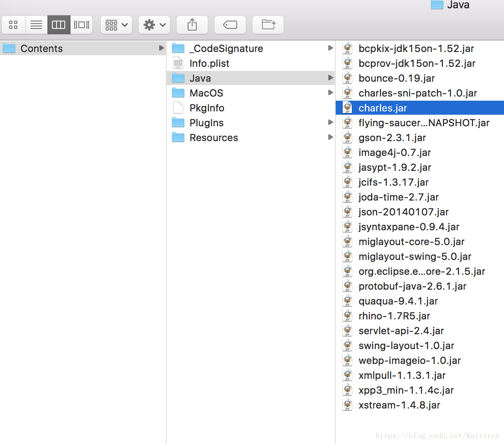Select column view mode
This screenshot has width=504, height=444.
click(x=59, y=25)
